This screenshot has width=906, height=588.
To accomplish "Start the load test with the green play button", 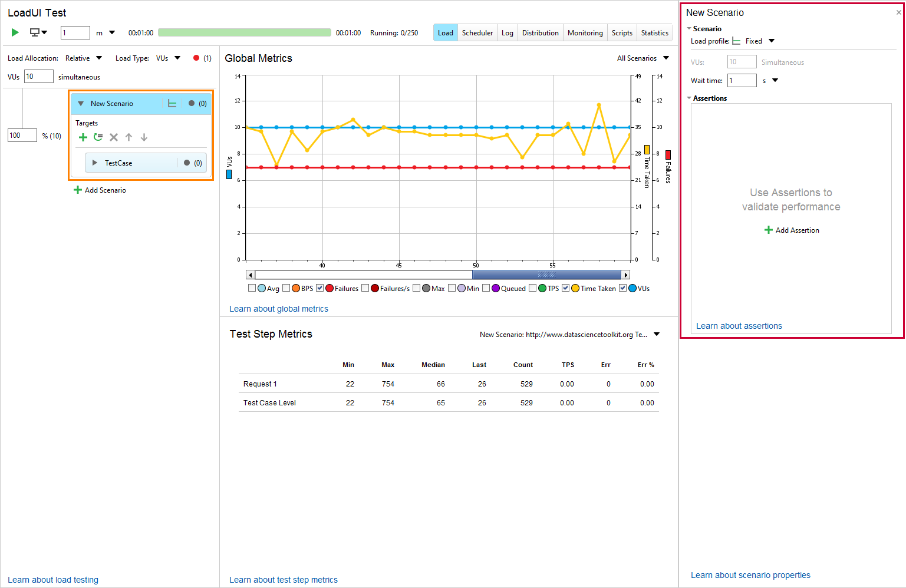I will (15, 32).
